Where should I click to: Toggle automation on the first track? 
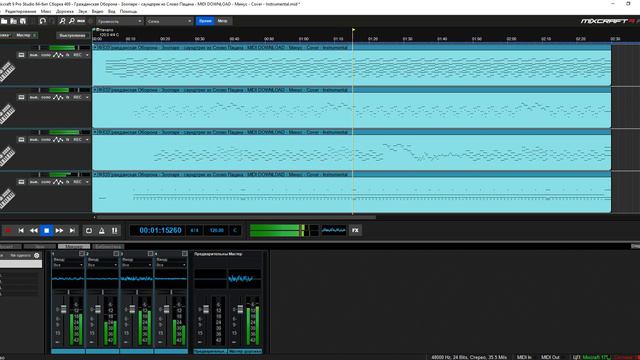[58, 55]
